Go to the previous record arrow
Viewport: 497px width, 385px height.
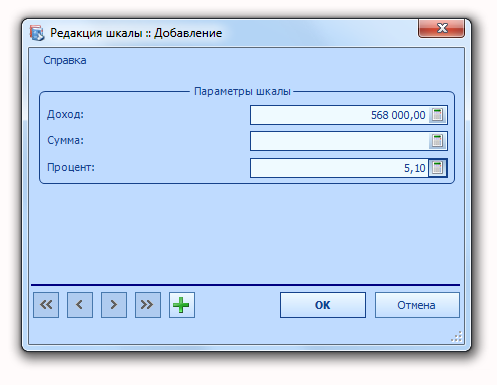point(80,305)
